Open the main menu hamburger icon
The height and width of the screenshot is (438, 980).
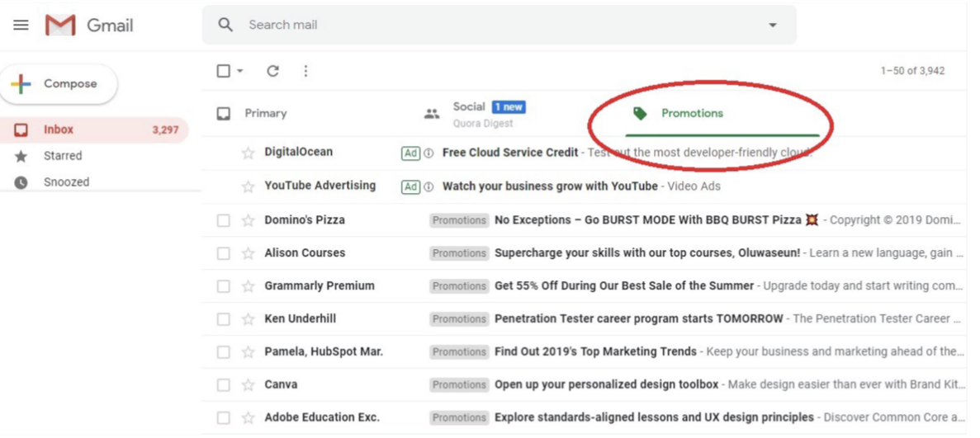pos(21,25)
